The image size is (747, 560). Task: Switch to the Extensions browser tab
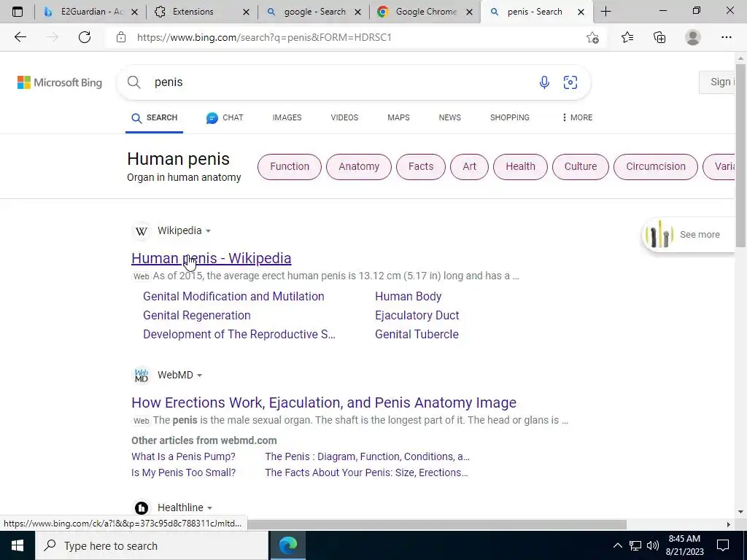[x=201, y=12]
